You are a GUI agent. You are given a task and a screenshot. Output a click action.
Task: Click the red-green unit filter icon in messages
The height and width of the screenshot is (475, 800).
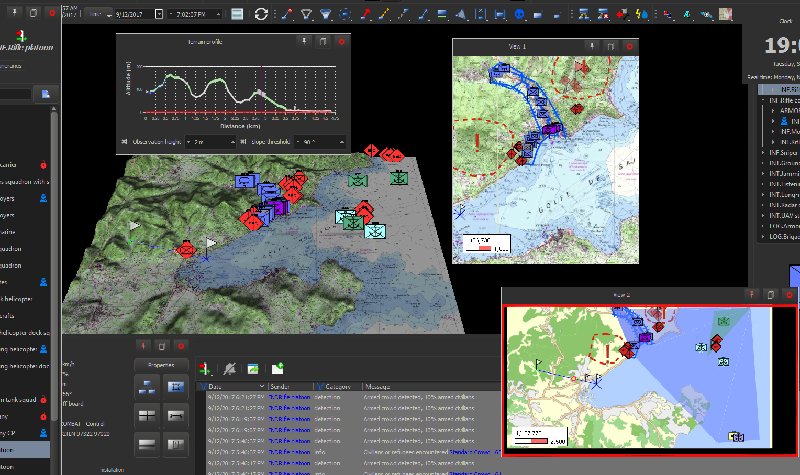pos(205,368)
